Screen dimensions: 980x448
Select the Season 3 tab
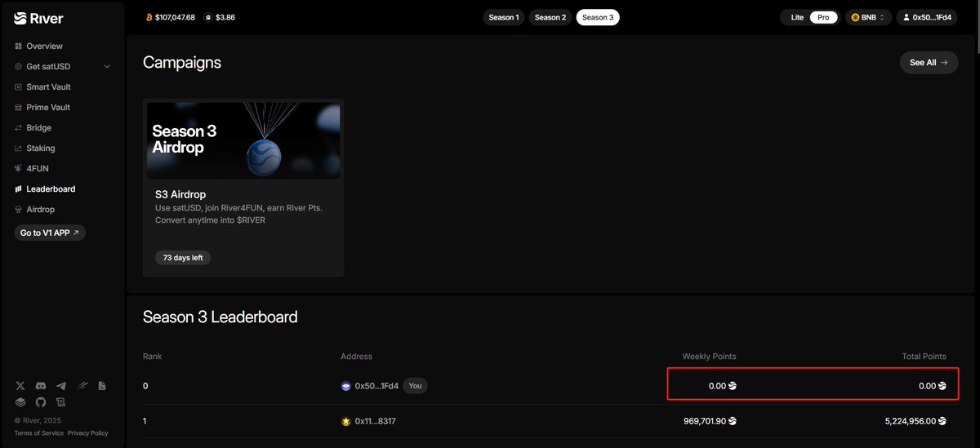click(597, 17)
